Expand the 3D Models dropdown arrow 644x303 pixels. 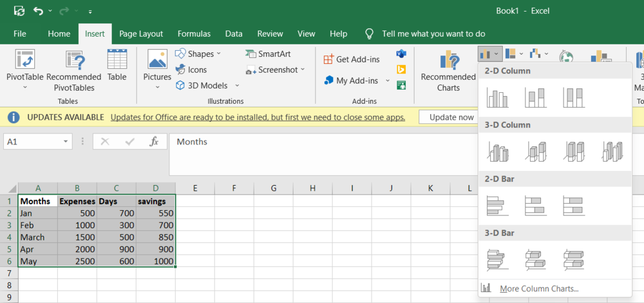click(237, 86)
